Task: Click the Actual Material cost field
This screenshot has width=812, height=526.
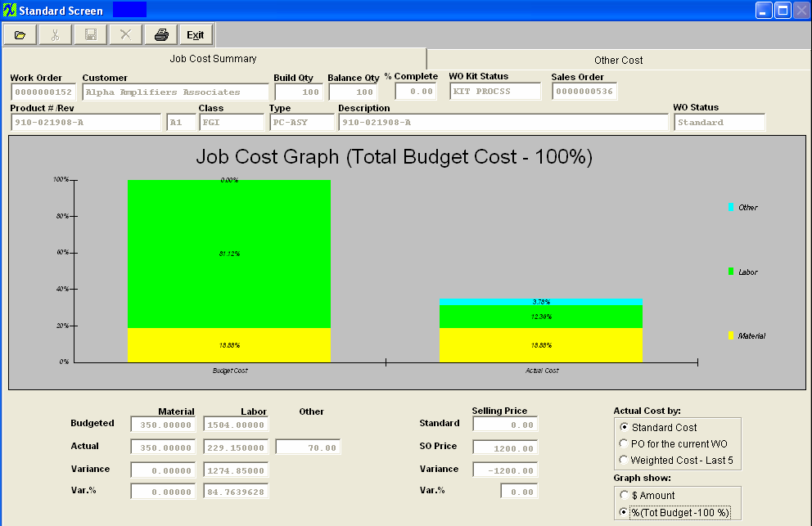Action: click(x=163, y=447)
